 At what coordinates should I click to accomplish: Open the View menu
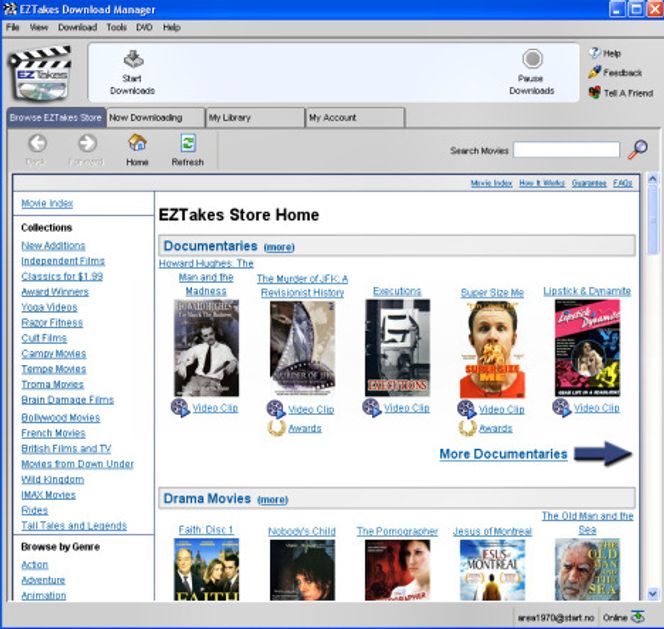point(39,28)
